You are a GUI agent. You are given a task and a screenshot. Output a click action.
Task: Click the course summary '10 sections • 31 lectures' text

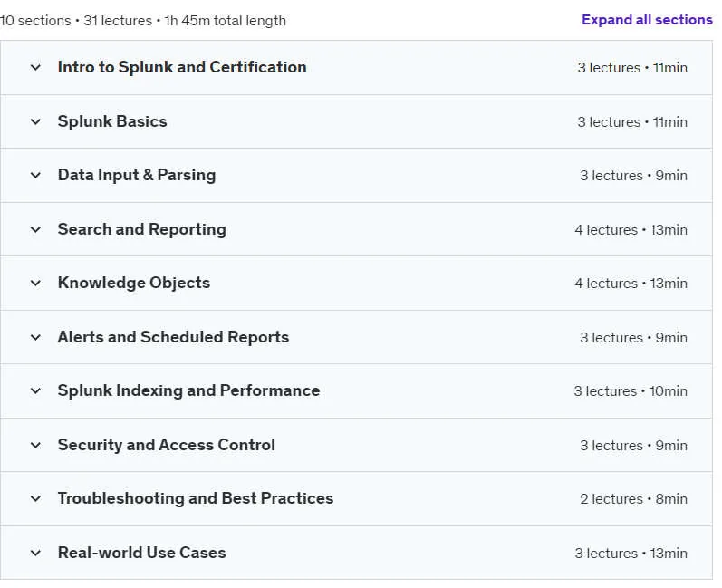point(76,21)
